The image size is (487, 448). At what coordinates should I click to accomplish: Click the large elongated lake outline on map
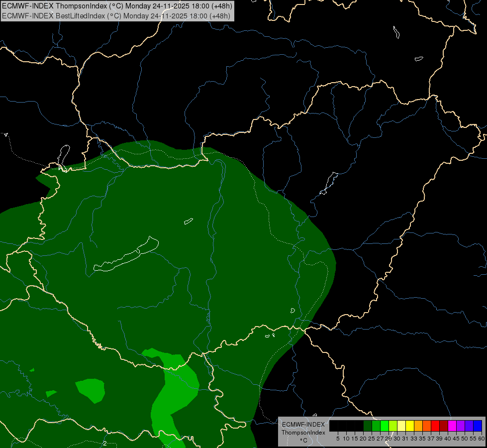coord(126,254)
